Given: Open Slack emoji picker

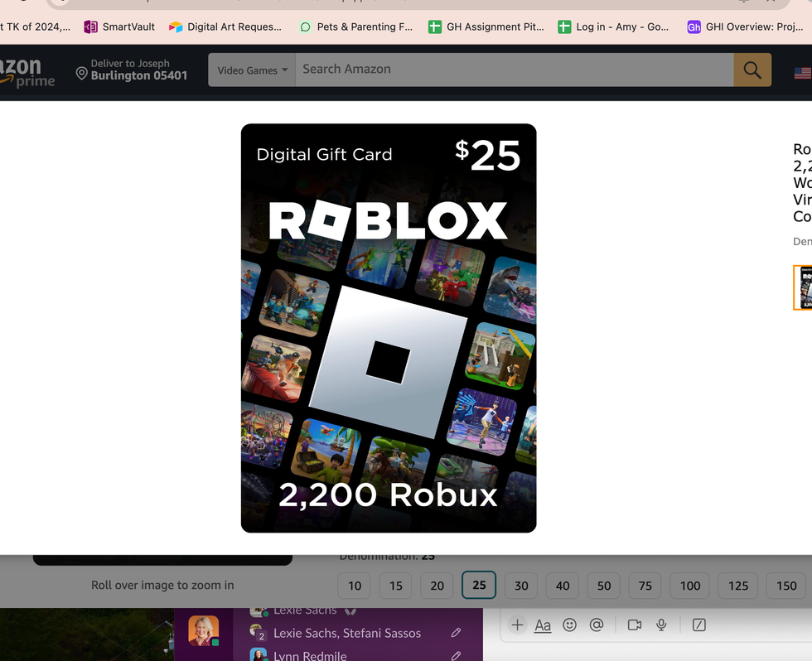Looking at the screenshot, I should (570, 625).
